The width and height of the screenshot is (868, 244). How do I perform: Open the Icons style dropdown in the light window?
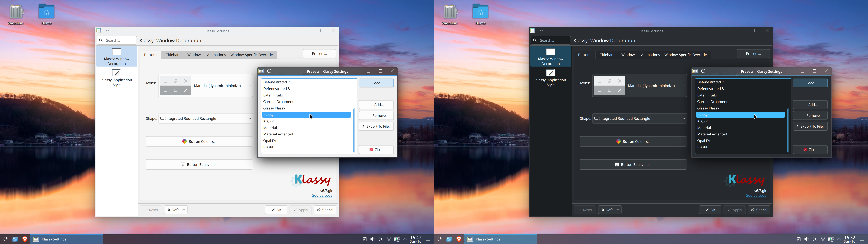(x=206, y=86)
